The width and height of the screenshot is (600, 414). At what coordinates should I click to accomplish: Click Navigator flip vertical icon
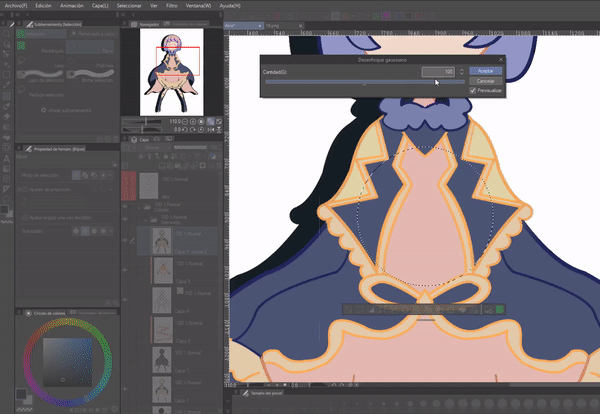click(x=218, y=130)
